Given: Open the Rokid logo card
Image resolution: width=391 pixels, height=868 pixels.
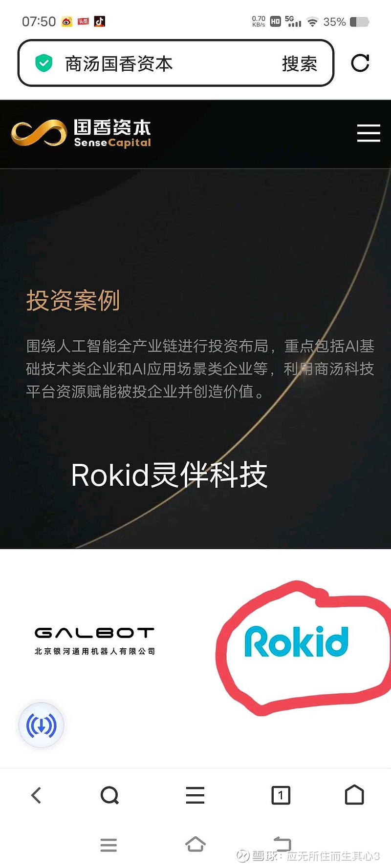Looking at the screenshot, I should click(296, 641).
